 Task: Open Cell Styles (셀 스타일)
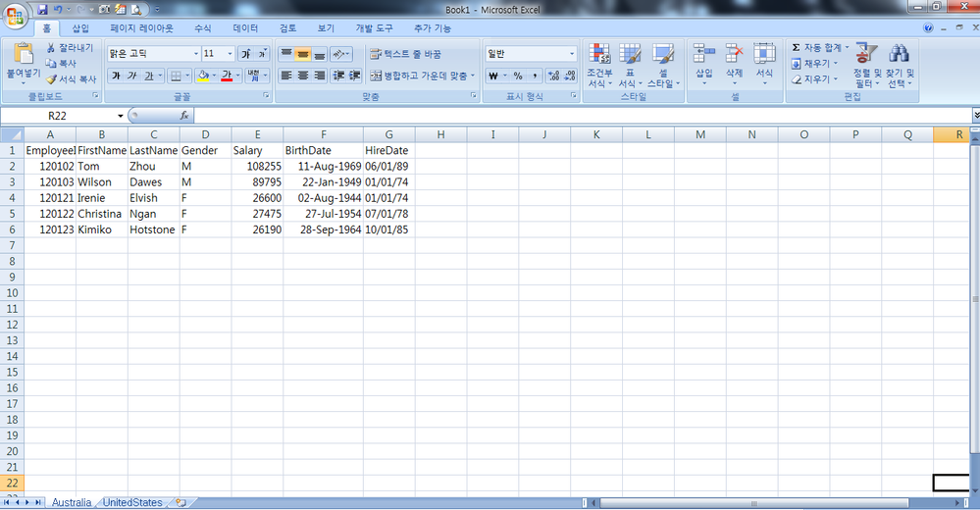[x=662, y=66]
